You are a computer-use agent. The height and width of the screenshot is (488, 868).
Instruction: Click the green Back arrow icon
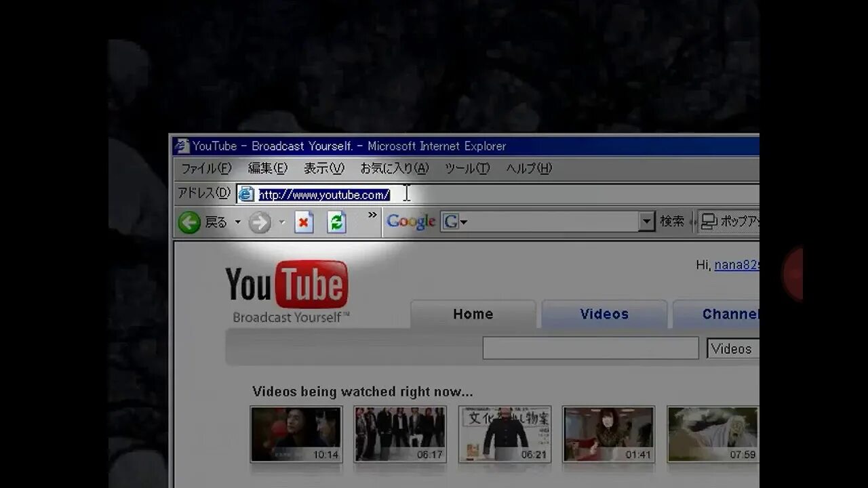click(189, 222)
